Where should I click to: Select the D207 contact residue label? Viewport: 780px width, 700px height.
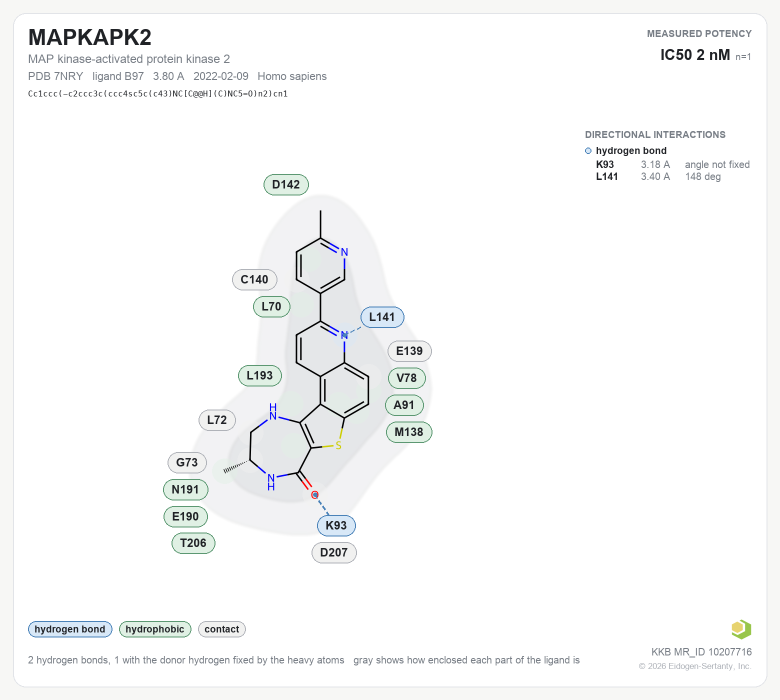(334, 552)
